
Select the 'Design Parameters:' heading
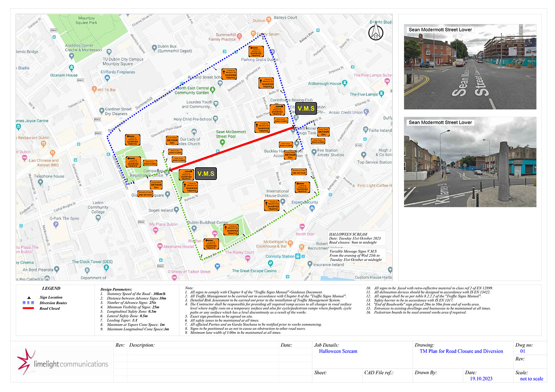(x=116, y=290)
